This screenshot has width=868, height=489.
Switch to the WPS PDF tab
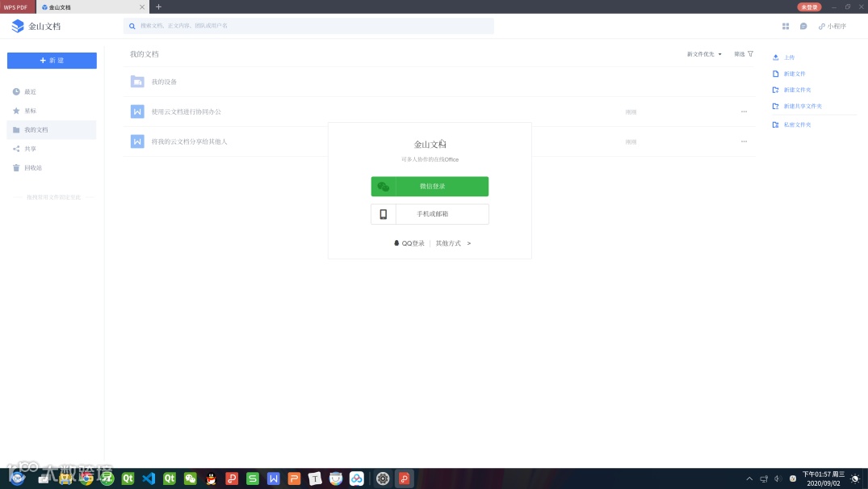point(17,7)
